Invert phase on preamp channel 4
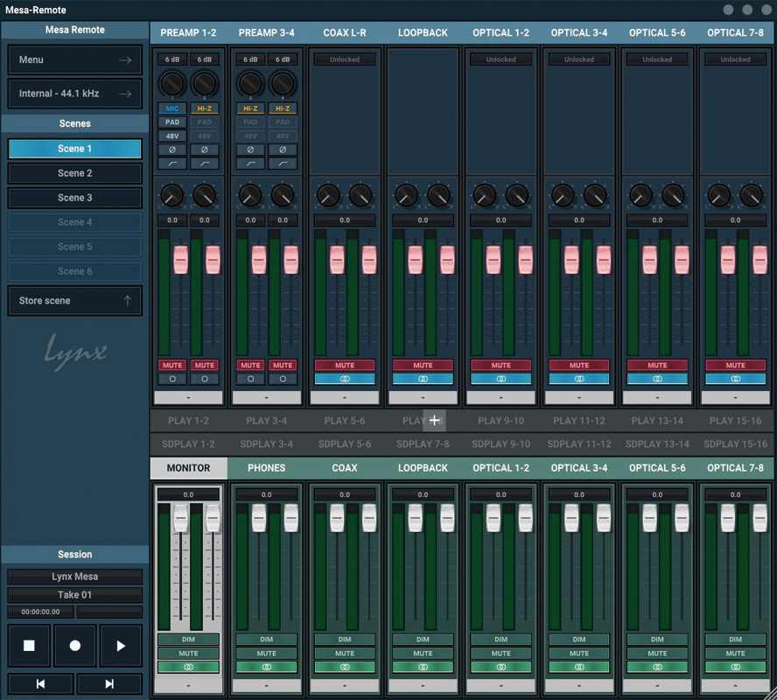Viewport: 777px width, 700px height. [x=283, y=150]
